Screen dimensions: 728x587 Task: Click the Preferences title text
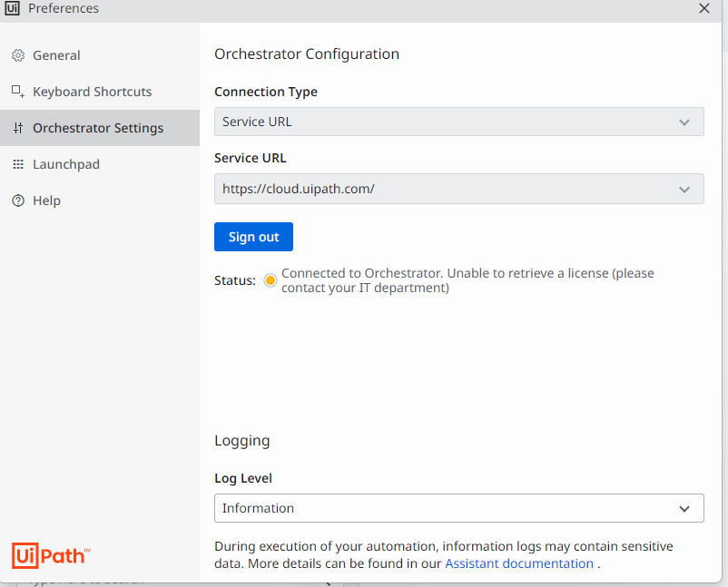pos(64,8)
